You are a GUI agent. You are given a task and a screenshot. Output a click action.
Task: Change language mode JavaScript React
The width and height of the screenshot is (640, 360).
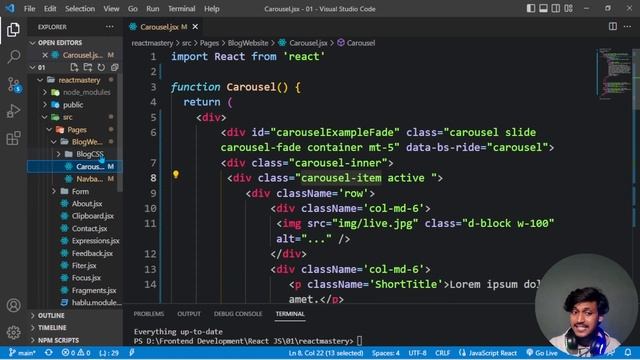tap(488, 353)
